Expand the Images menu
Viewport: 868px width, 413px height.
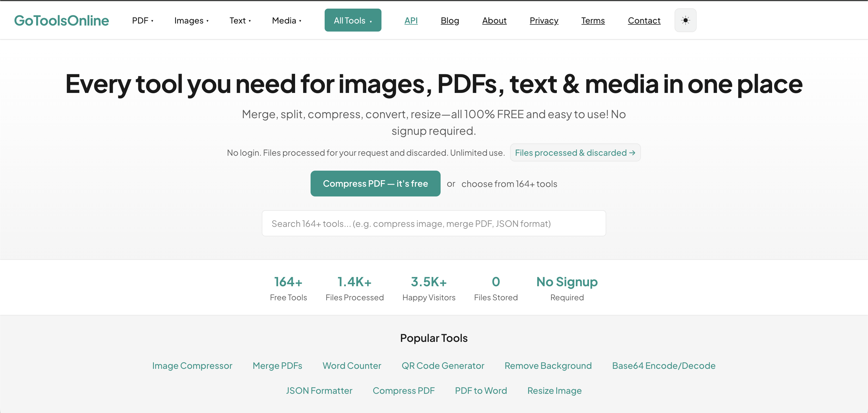point(191,21)
